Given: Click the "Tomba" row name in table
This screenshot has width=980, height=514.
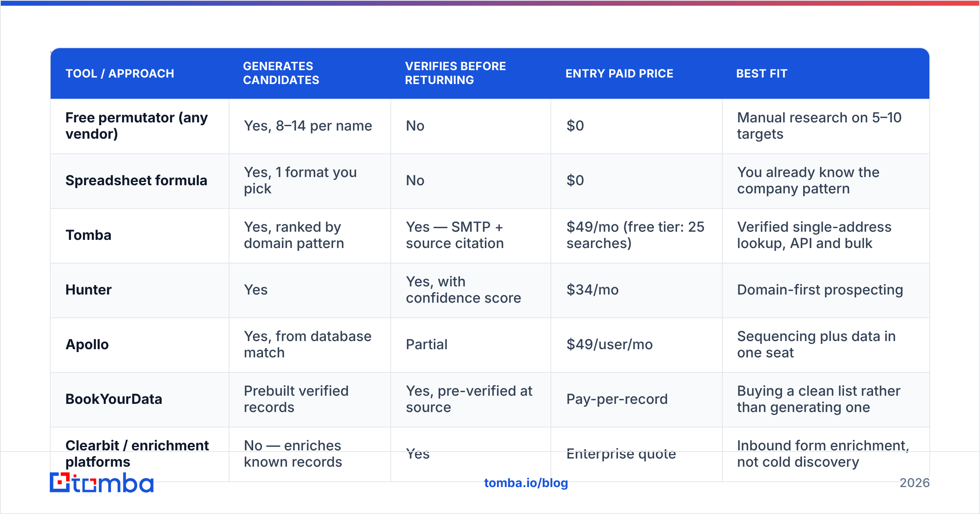Looking at the screenshot, I should click(89, 235).
